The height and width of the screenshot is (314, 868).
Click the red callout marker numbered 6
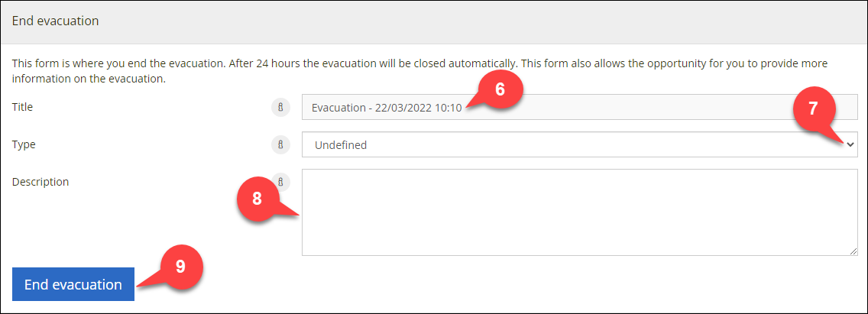click(500, 89)
